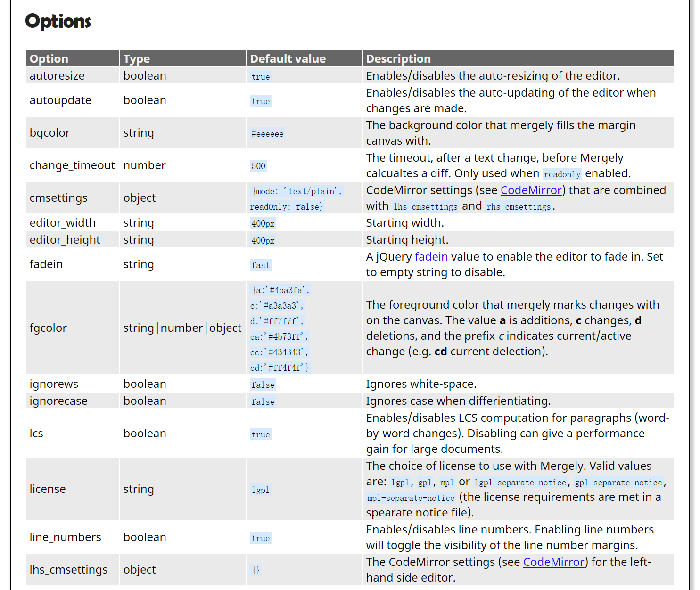Screen dimensions: 700x590
Task: Click the Description column header
Action: pyautogui.click(x=398, y=59)
